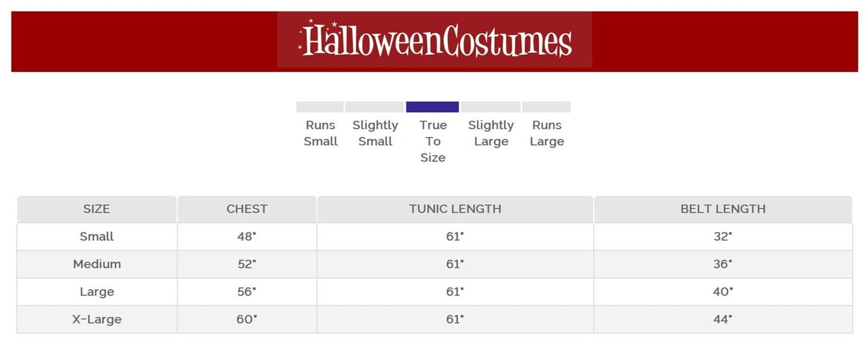Click the Runs Large label text
868x350 pixels.
pos(547,133)
